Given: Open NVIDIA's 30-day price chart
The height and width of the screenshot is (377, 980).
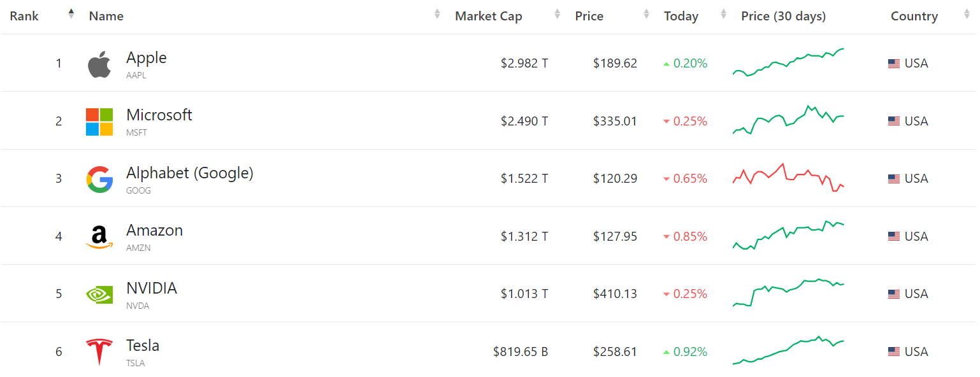Looking at the screenshot, I should [x=788, y=293].
